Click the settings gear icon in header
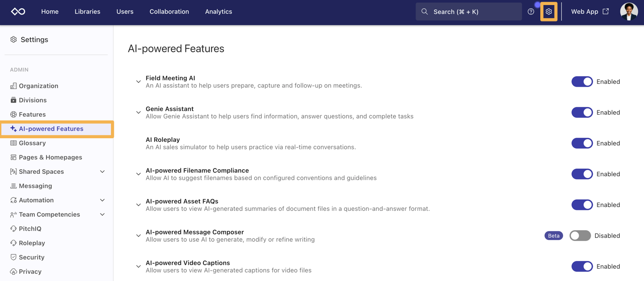This screenshot has width=644, height=281. [x=549, y=11]
